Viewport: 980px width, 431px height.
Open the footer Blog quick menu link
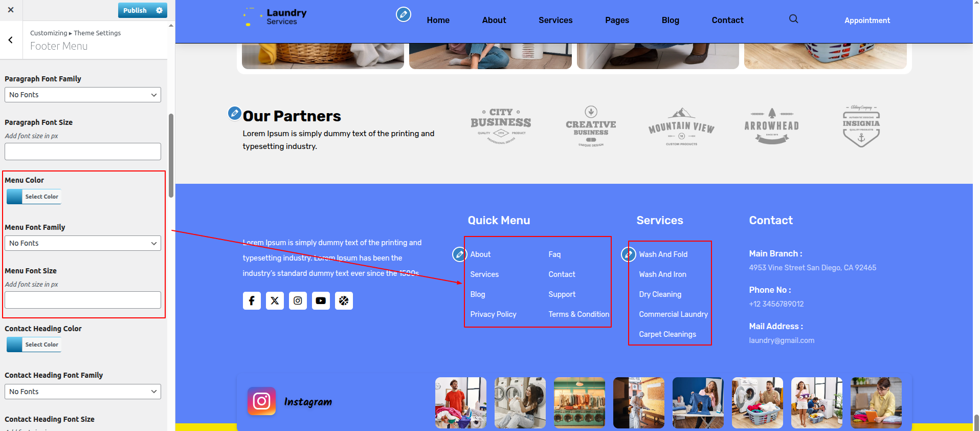tap(477, 294)
